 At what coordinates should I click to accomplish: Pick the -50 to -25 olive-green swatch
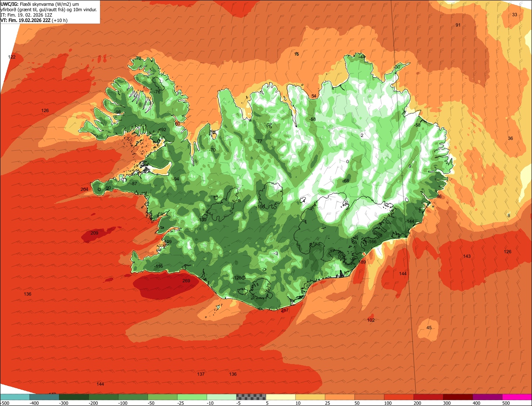(x=163, y=397)
